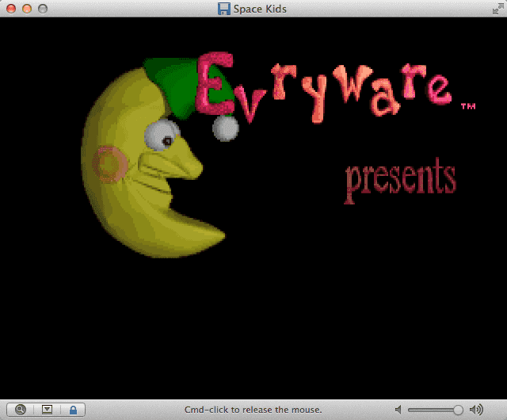
Task: Click the loud volume speaker icon
Action: pyautogui.click(x=476, y=410)
